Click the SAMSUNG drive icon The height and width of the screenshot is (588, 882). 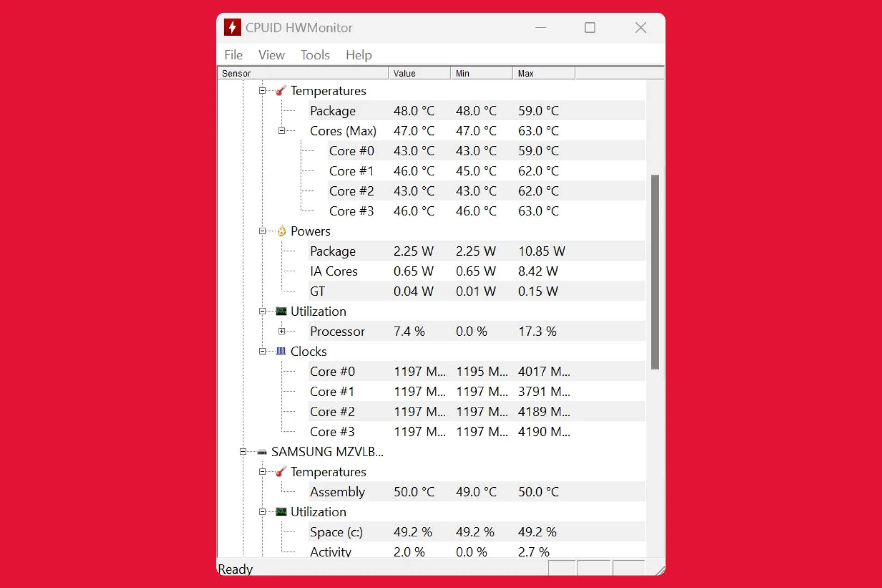point(262,452)
